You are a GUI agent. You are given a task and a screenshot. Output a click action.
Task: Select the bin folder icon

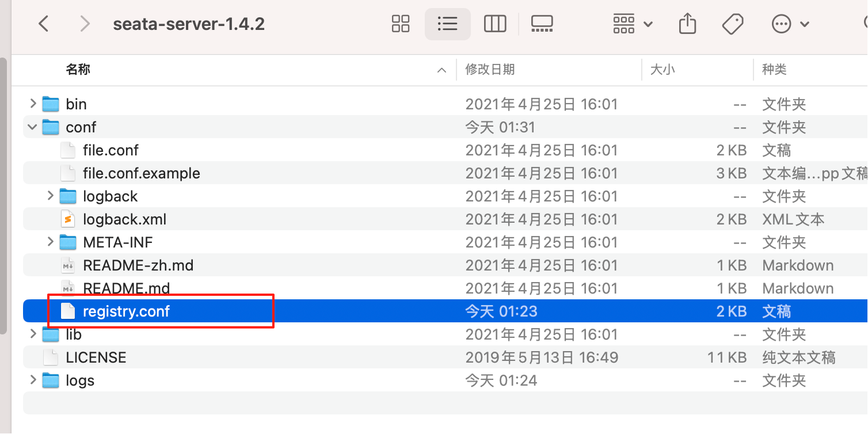tap(51, 104)
